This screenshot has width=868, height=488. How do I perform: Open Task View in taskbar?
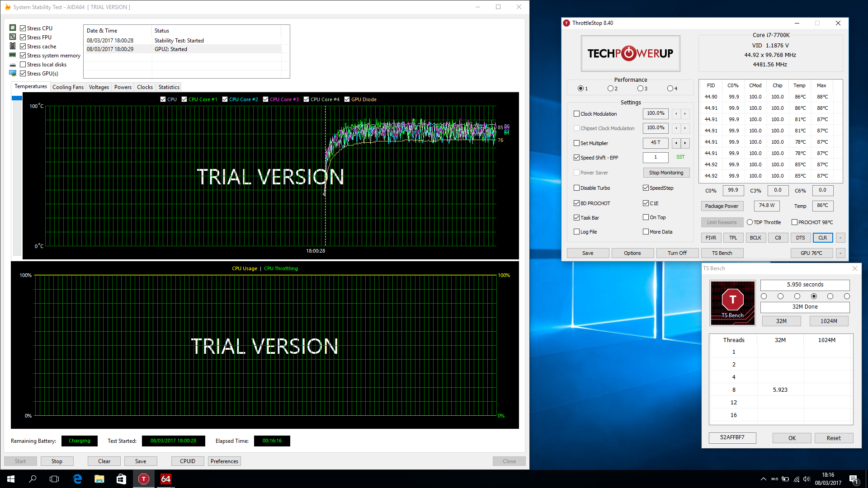tap(54, 479)
